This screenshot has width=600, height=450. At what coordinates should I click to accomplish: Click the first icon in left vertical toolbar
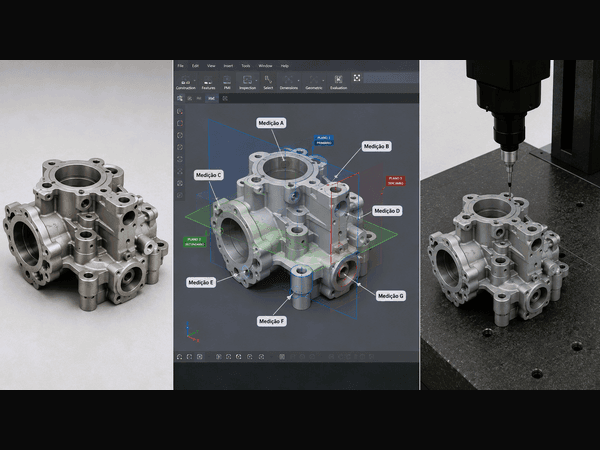point(180,111)
